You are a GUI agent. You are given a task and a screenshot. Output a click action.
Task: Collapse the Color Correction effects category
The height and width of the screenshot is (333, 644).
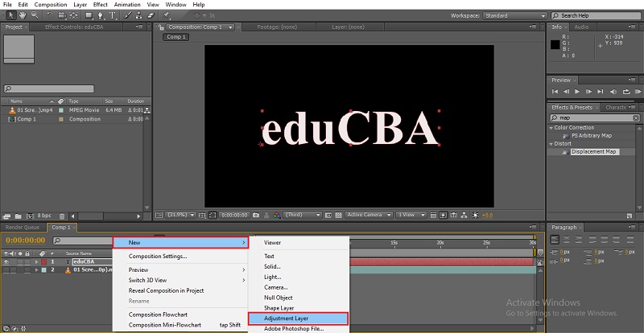pos(551,128)
